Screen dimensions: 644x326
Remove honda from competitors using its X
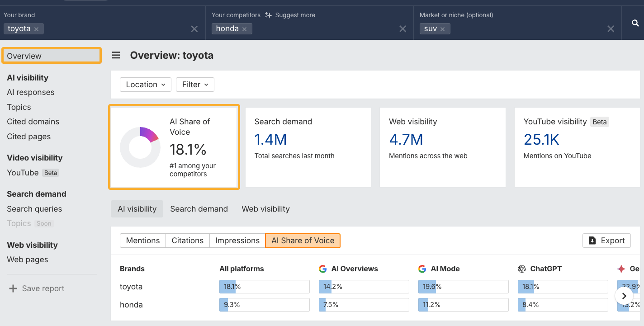pyautogui.click(x=244, y=28)
